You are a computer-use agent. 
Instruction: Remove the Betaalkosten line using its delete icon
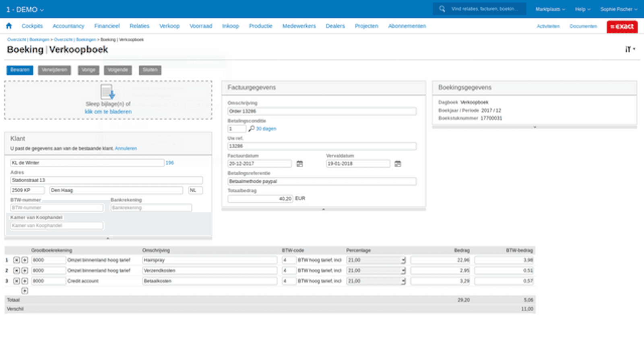[x=16, y=281]
